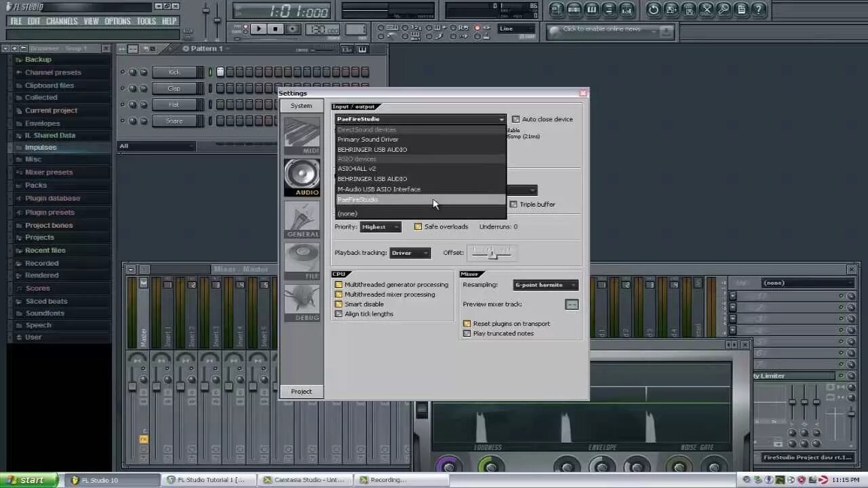Click the document-page icon in top toolbar
The image size is (868, 488).
tap(742, 9)
